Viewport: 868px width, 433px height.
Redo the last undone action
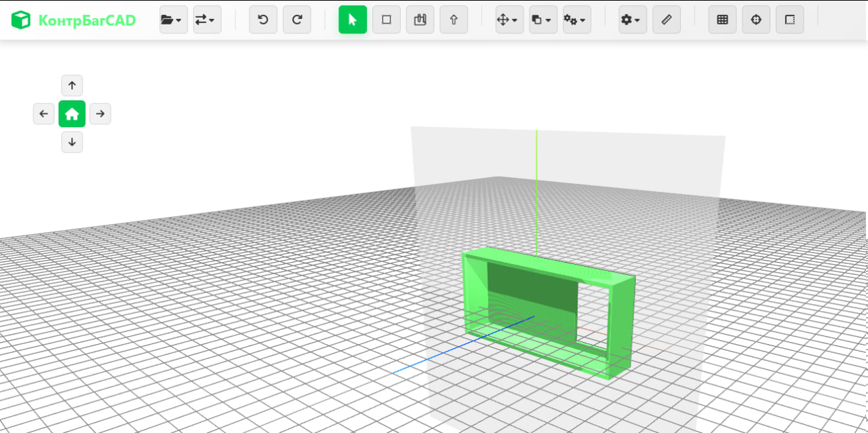tap(297, 20)
